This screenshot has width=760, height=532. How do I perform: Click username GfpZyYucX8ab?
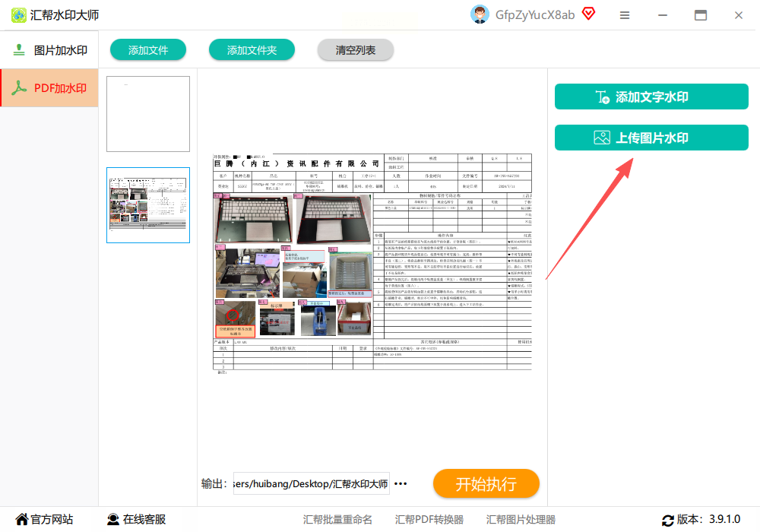coord(534,15)
